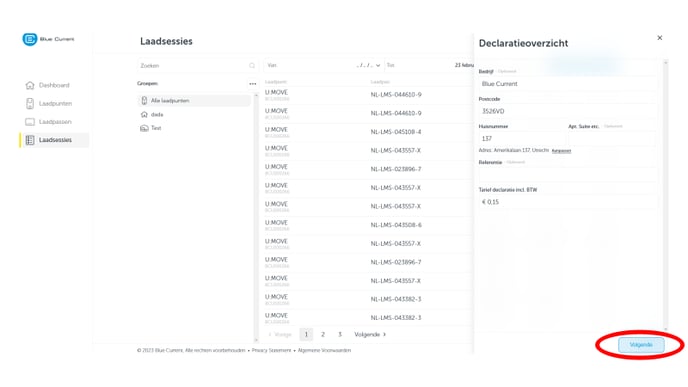Click the Aanpassen address link
Viewport: 688px width, 387px height.
pyautogui.click(x=561, y=151)
